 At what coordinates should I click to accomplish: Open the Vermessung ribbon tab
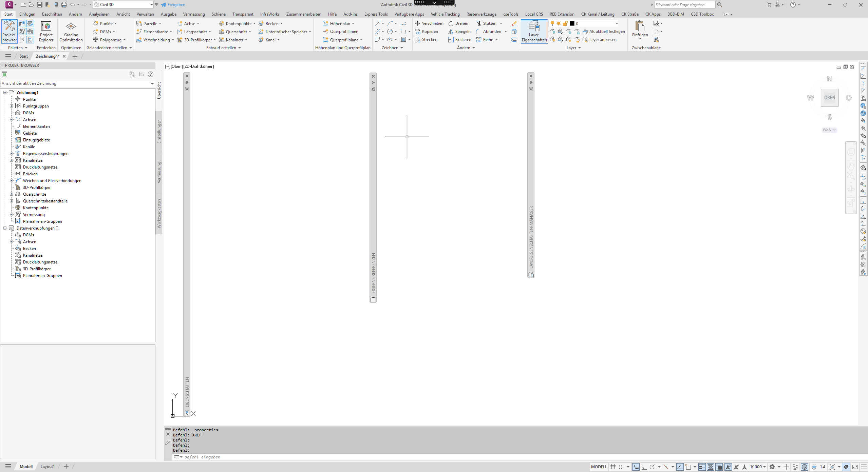click(x=194, y=14)
